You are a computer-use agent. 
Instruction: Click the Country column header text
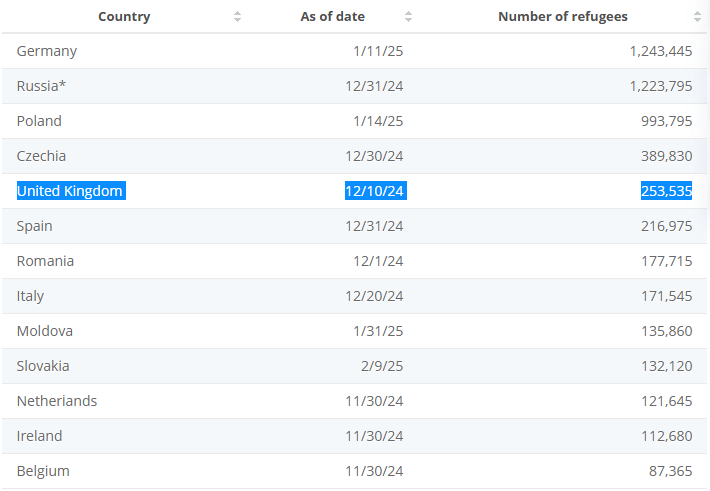(x=124, y=17)
